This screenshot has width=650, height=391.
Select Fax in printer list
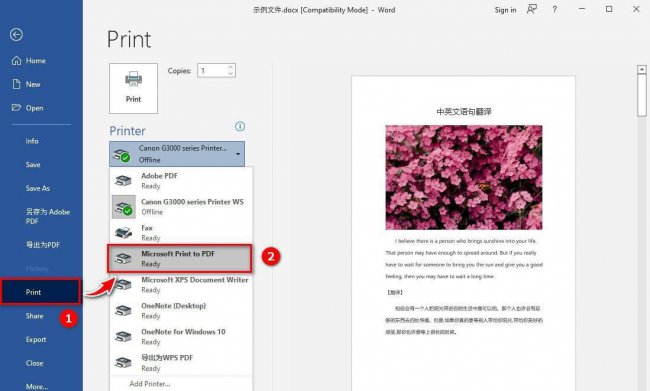pyautogui.click(x=181, y=233)
